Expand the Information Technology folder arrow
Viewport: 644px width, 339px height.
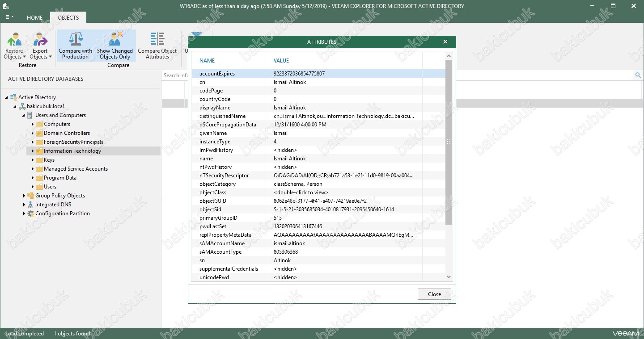point(33,151)
